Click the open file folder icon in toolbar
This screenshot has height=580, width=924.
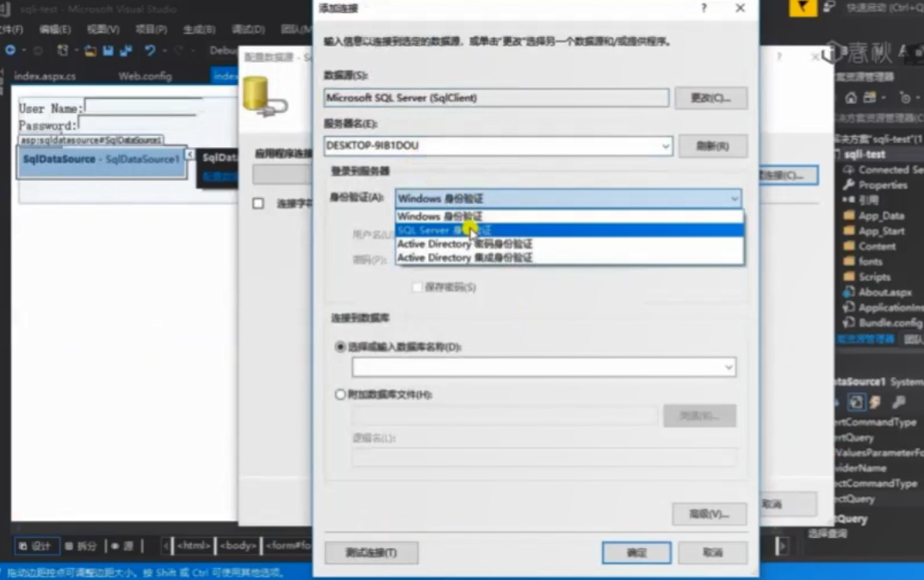coord(90,52)
